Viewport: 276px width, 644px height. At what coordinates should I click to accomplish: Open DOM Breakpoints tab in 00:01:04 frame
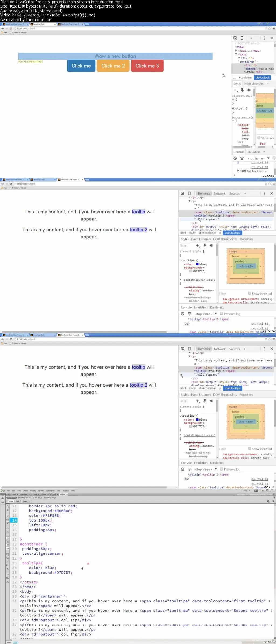(225, 239)
